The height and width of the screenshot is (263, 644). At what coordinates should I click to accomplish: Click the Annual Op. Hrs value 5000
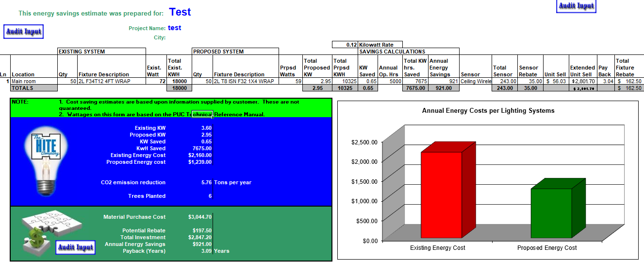click(389, 81)
